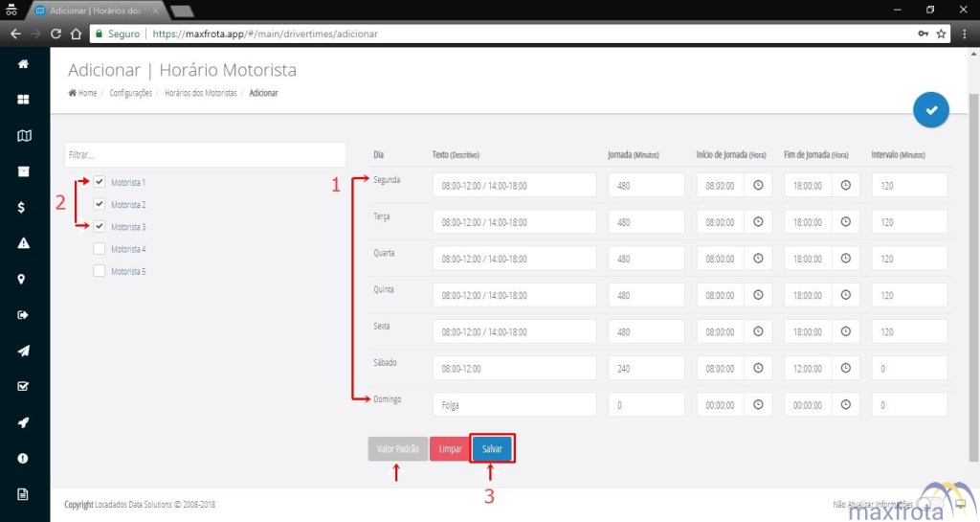980x522 pixels.
Task: Navigate to Horários dos Motoristas breadcrumb
Action: [x=200, y=93]
